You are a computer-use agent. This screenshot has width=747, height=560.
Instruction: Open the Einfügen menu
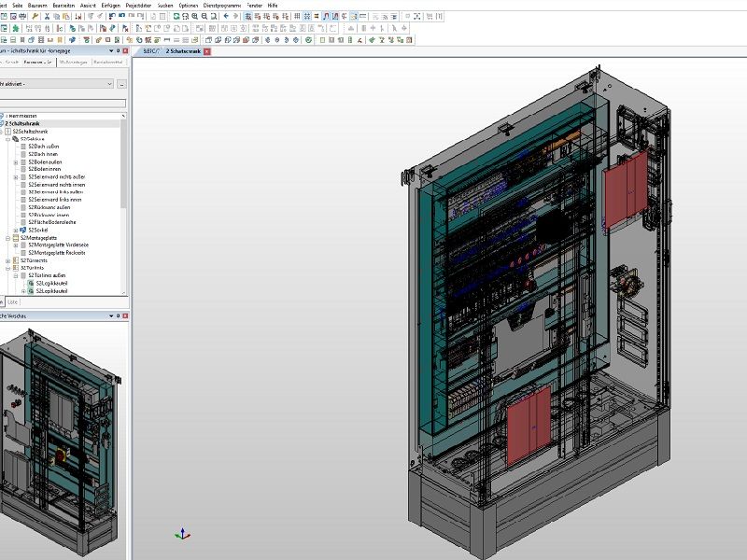(110, 5)
